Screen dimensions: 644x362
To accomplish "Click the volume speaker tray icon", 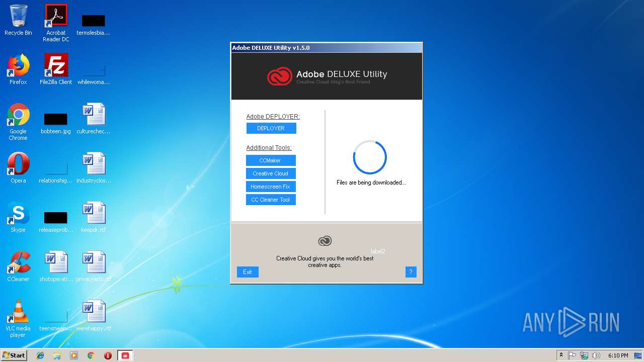I will [596, 355].
